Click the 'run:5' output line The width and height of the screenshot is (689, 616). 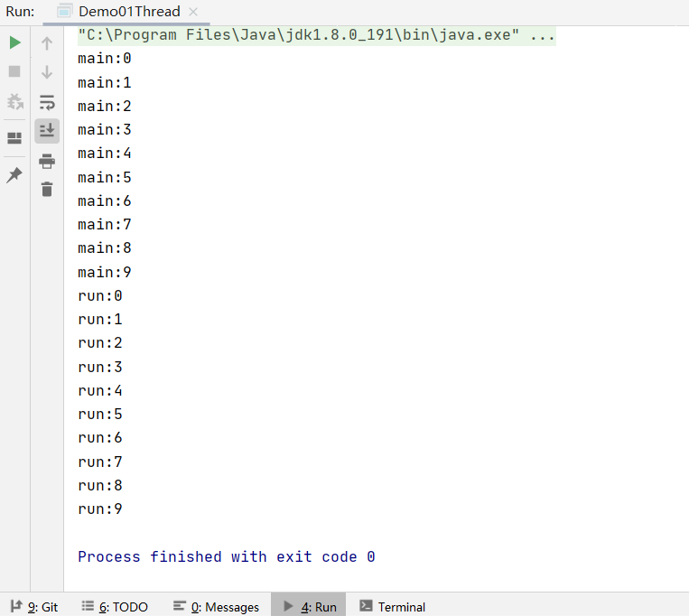100,415
